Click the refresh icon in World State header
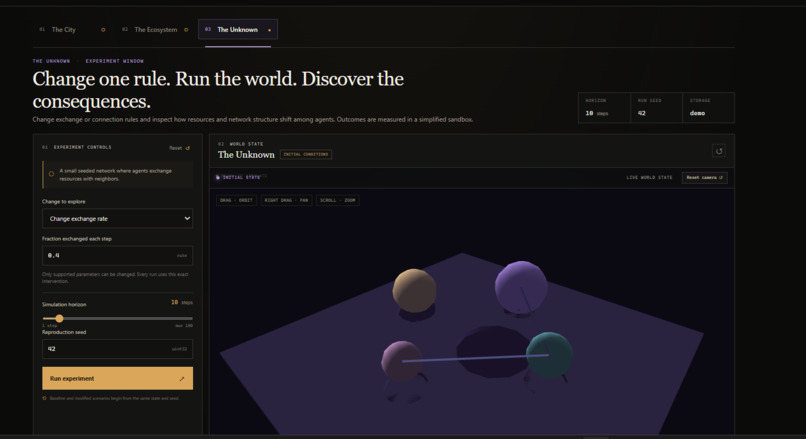 719,151
